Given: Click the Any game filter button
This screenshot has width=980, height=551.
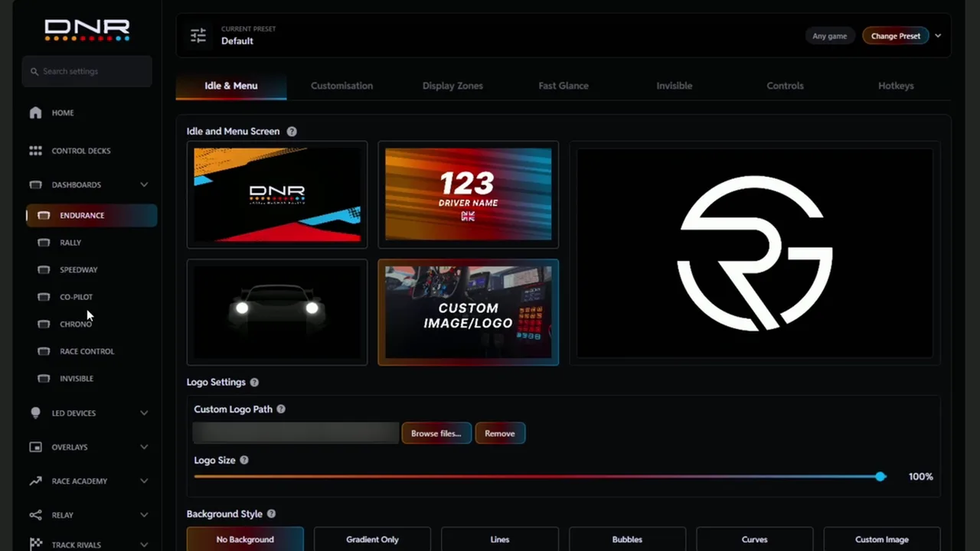Looking at the screenshot, I should point(830,36).
